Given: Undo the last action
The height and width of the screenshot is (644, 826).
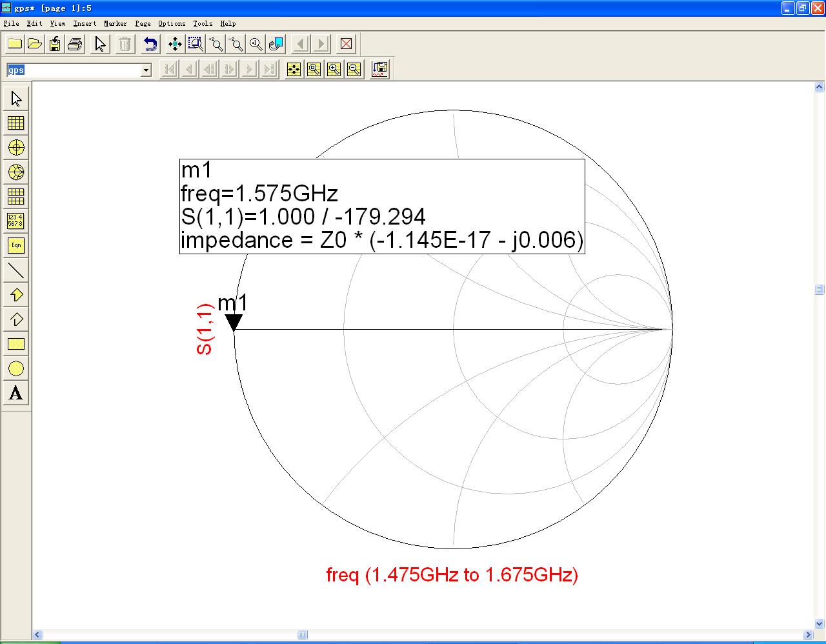Looking at the screenshot, I should pyautogui.click(x=150, y=44).
